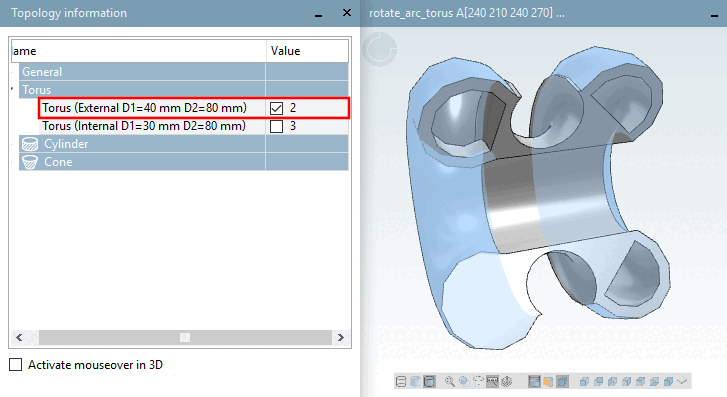Activate the zoom window tool

coord(464,381)
